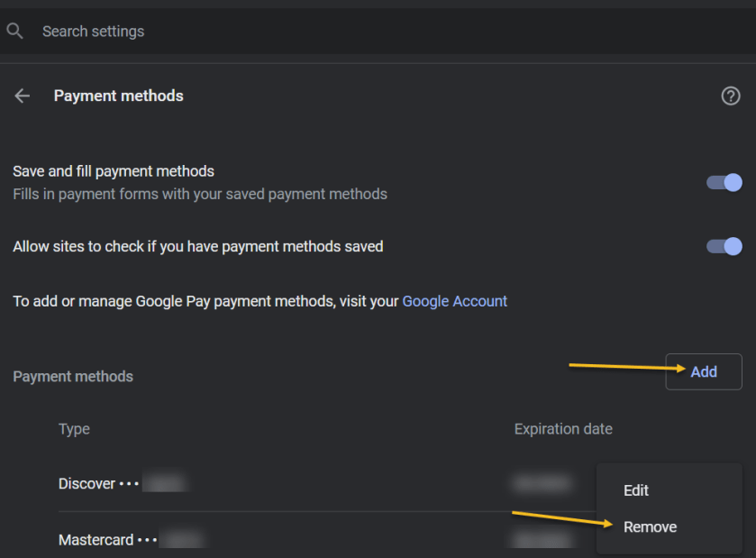The height and width of the screenshot is (558, 756).
Task: Toggle off Allow sites to check saved payments
Action: [724, 246]
